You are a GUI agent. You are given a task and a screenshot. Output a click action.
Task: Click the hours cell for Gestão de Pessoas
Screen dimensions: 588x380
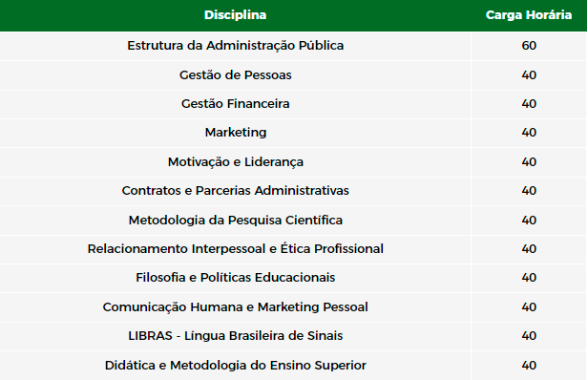coord(529,75)
